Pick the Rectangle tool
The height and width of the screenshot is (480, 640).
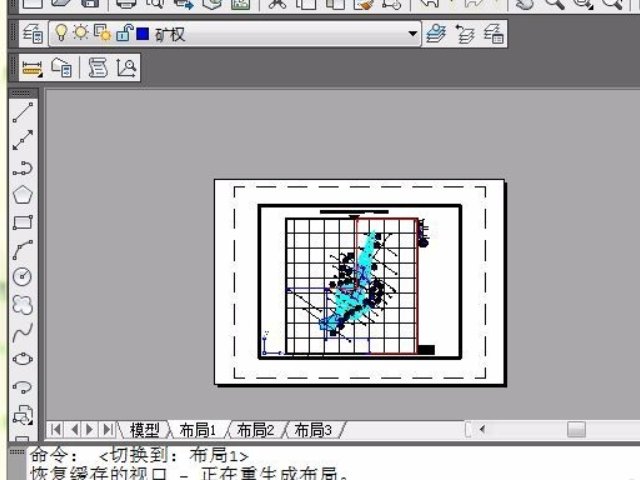point(22,222)
